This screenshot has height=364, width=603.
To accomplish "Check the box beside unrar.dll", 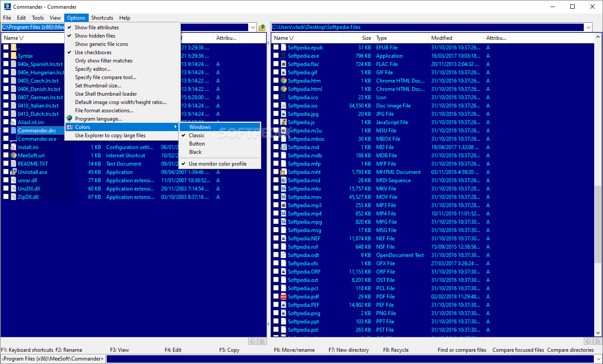I will coord(6,180).
